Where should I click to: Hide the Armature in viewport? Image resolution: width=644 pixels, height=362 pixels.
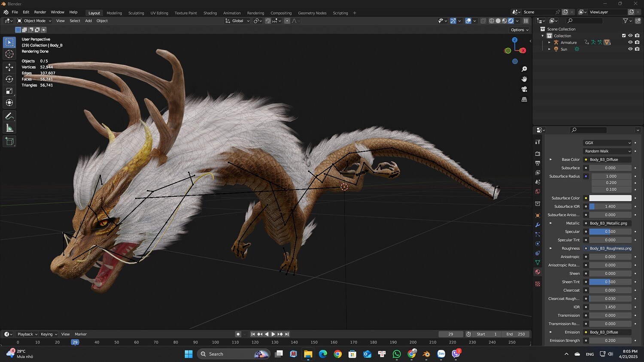coord(630,42)
